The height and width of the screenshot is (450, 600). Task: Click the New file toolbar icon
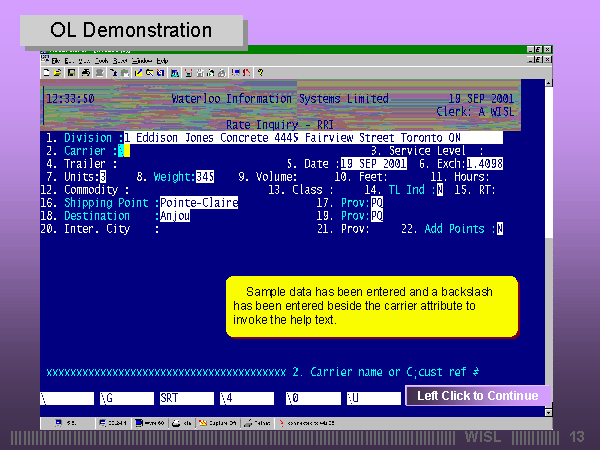coord(47,73)
